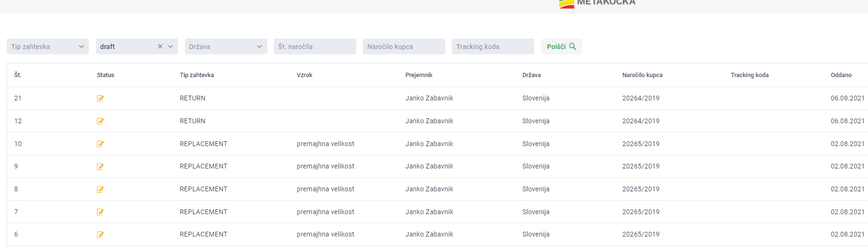Click the Metakocka logo
Screen dimensions: 868x247
[x=597, y=4]
